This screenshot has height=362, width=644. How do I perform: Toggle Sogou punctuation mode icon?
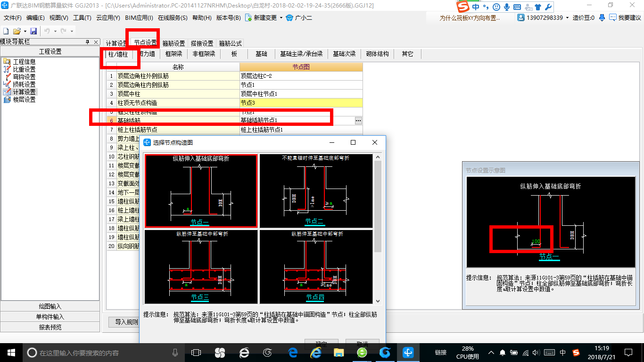(x=486, y=8)
